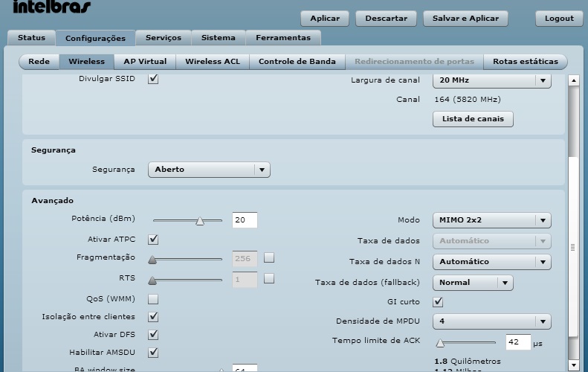Click the scrollbar up arrow
This screenshot has height=372, width=588.
coord(573,80)
